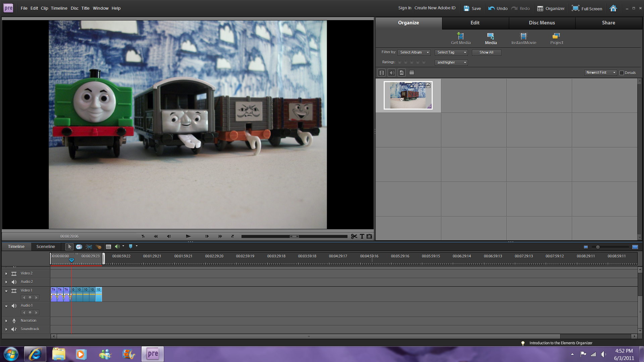Open the Get Media panel
644x362 pixels.
tap(461, 38)
